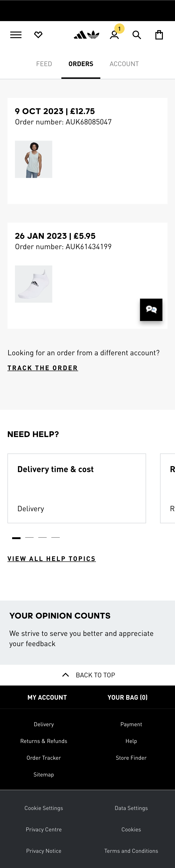Open the hamburger navigation menu

click(x=16, y=35)
